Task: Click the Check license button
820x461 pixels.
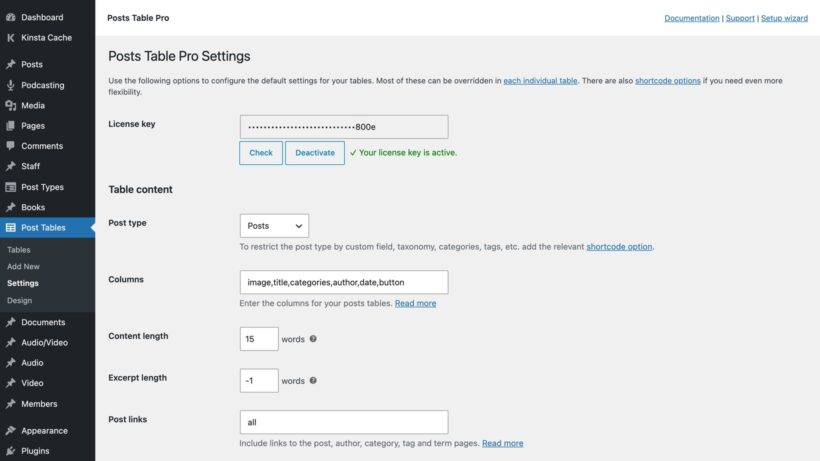Action: coord(261,153)
